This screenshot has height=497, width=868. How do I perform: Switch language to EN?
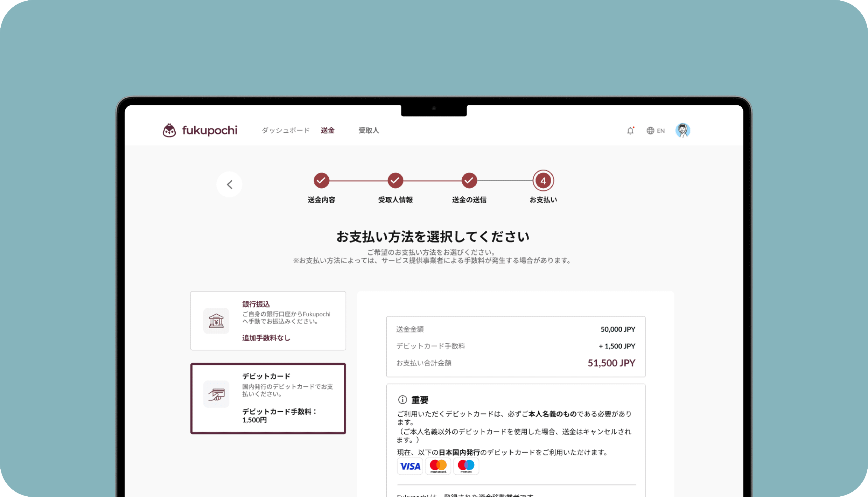(x=660, y=131)
